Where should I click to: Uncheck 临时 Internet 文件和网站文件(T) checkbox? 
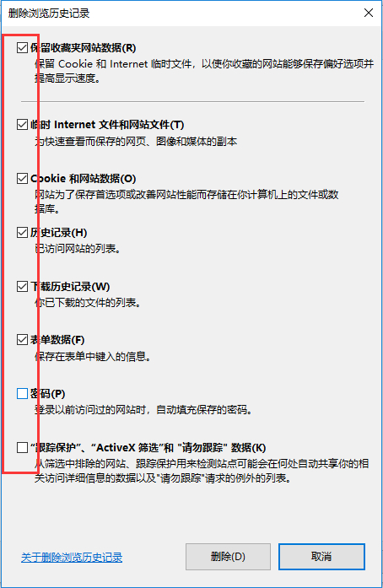(x=22, y=125)
